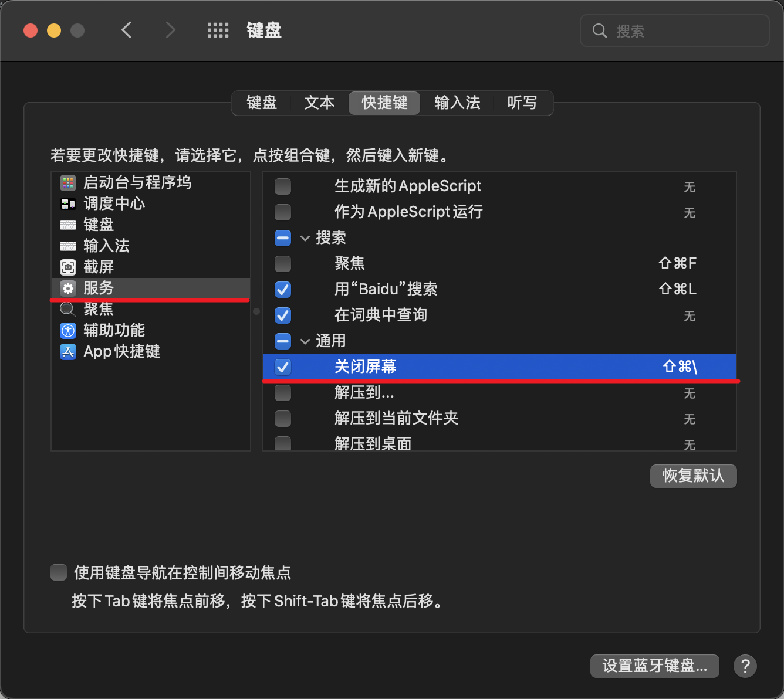The image size is (784, 699).
Task: Select the Spotlight (聚焦) magnifier icon in sidebar
Action: (x=68, y=309)
